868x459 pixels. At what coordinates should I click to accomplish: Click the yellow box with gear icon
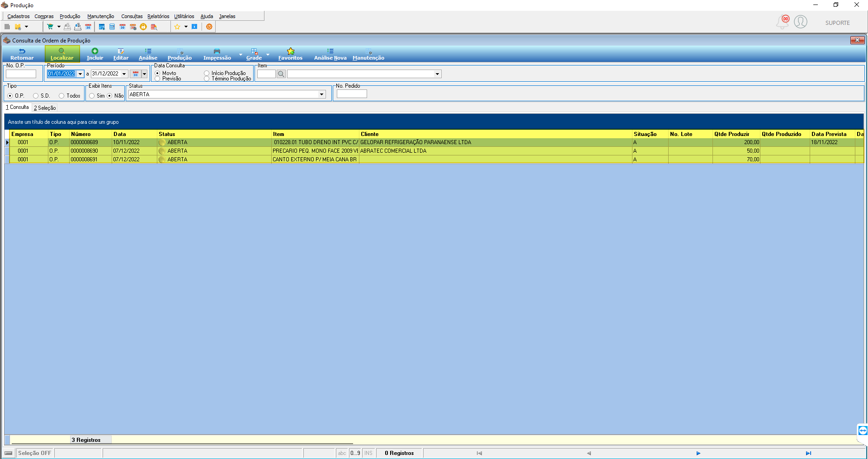[x=18, y=27]
